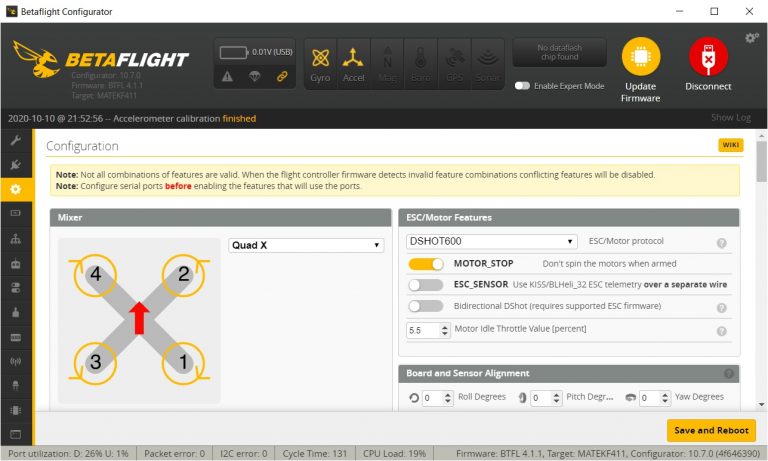Click the warning triangle status icon
This screenshot has width=768, height=461.
tap(227, 76)
